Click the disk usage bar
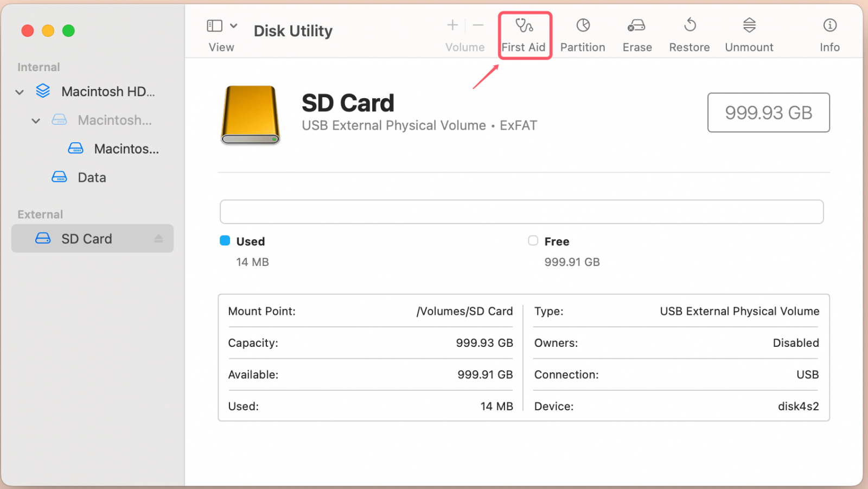 point(521,212)
